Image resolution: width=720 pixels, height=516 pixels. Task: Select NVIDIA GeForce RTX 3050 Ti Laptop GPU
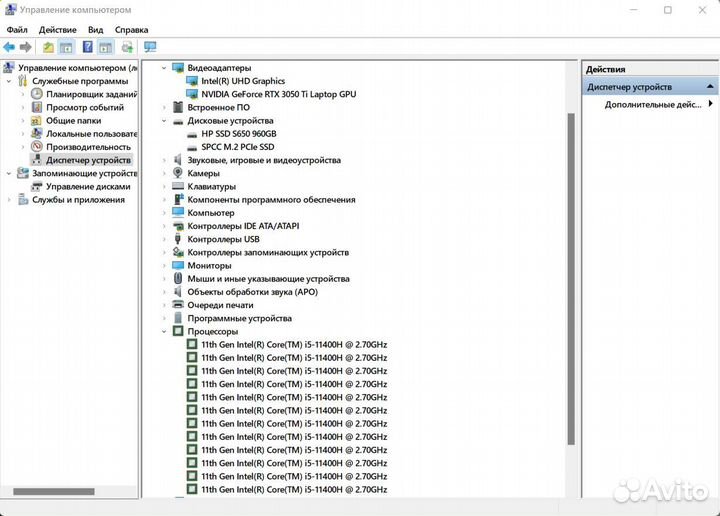[x=278, y=94]
